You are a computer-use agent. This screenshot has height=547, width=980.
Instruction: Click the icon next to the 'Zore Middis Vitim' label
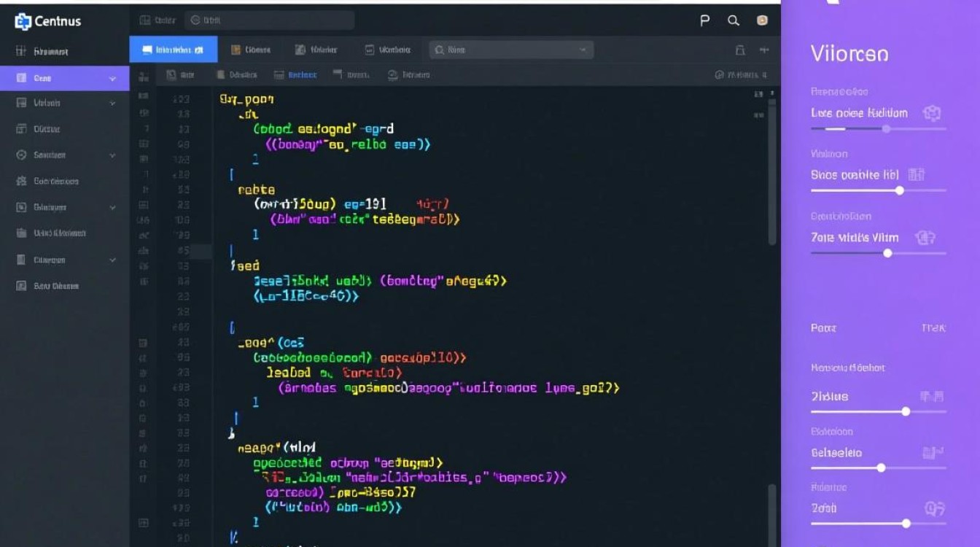[x=925, y=238]
